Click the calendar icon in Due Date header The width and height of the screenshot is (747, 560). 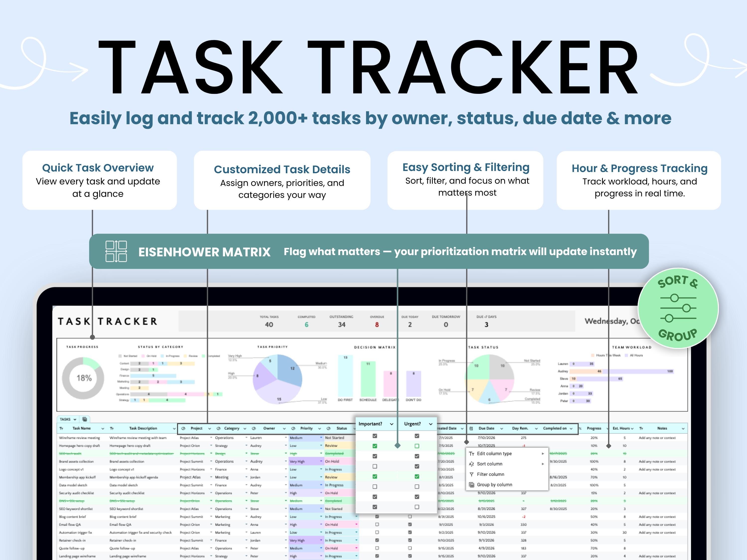(x=471, y=428)
